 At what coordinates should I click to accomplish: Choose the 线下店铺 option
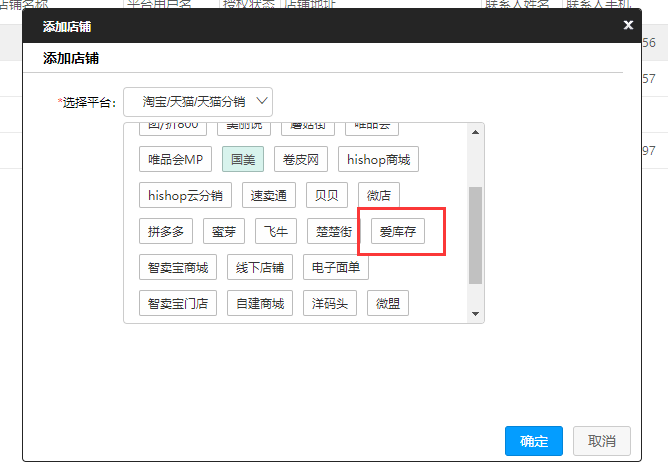click(x=260, y=267)
